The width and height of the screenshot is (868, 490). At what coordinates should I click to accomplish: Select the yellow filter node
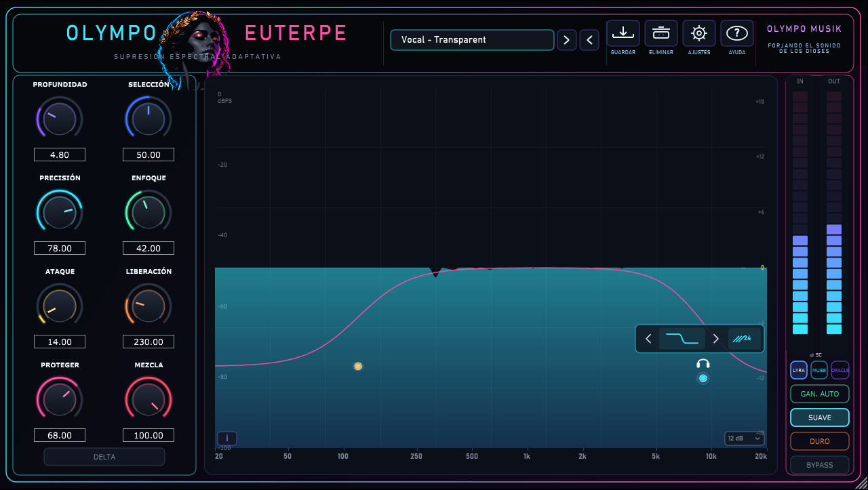tap(358, 366)
